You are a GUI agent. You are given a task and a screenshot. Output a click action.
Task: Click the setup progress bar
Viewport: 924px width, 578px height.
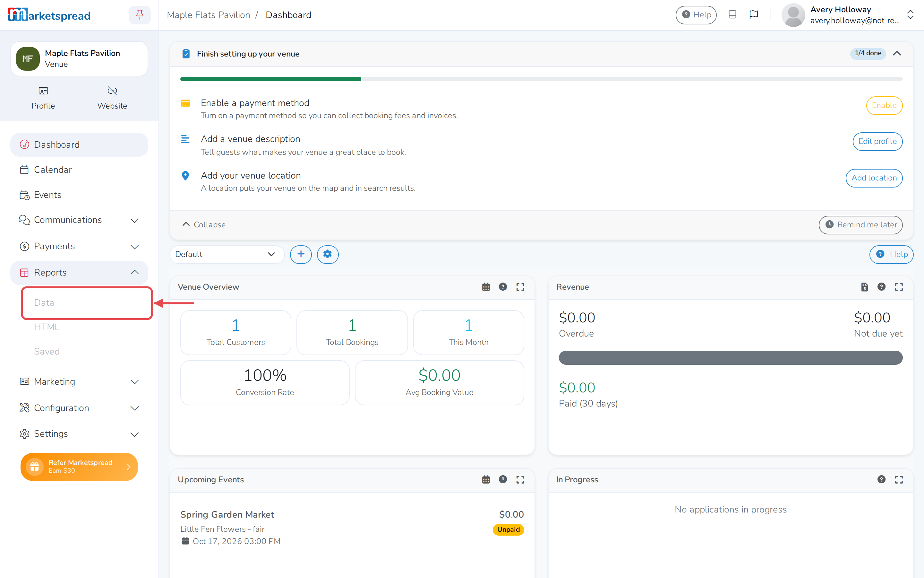541,79
